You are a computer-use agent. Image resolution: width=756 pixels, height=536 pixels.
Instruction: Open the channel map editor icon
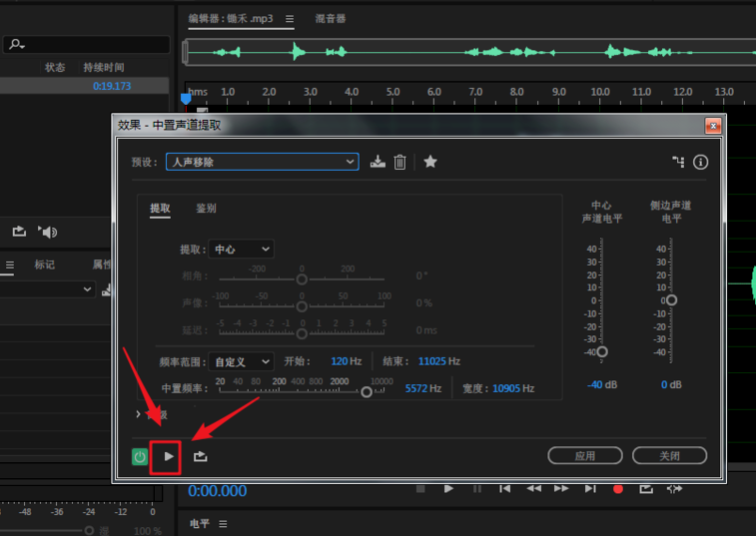pos(678,162)
